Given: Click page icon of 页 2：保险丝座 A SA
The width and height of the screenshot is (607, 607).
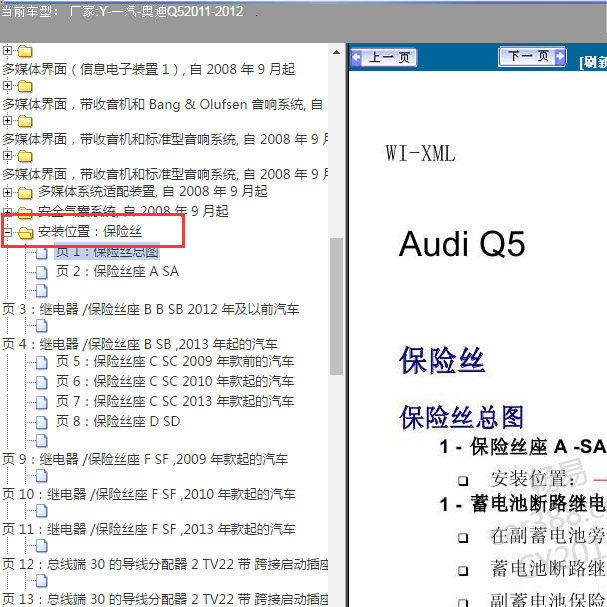Looking at the screenshot, I should [42, 273].
